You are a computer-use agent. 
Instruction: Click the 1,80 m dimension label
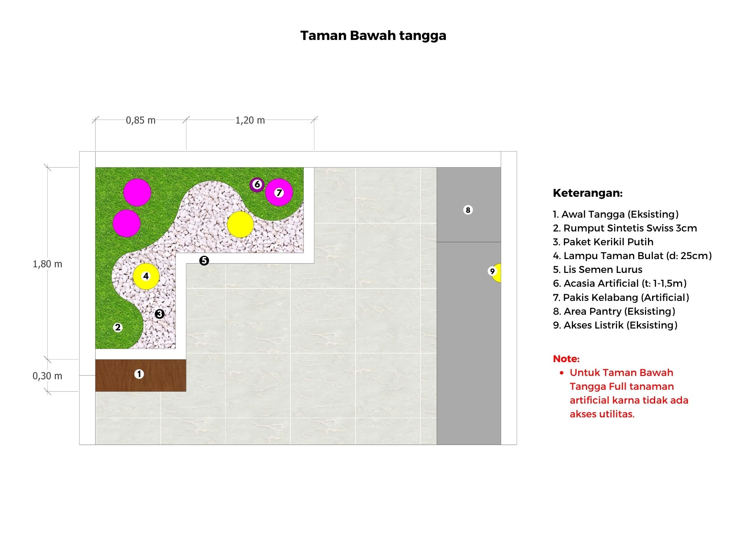coord(47,264)
